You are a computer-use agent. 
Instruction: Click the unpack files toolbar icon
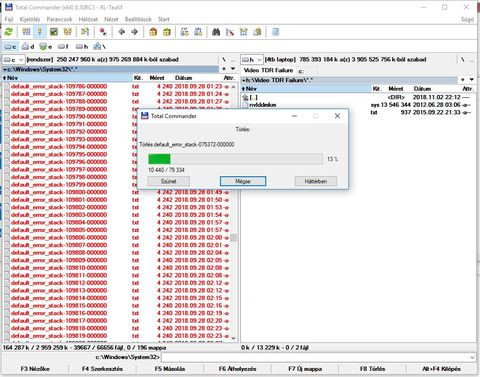pyautogui.click(x=167, y=32)
